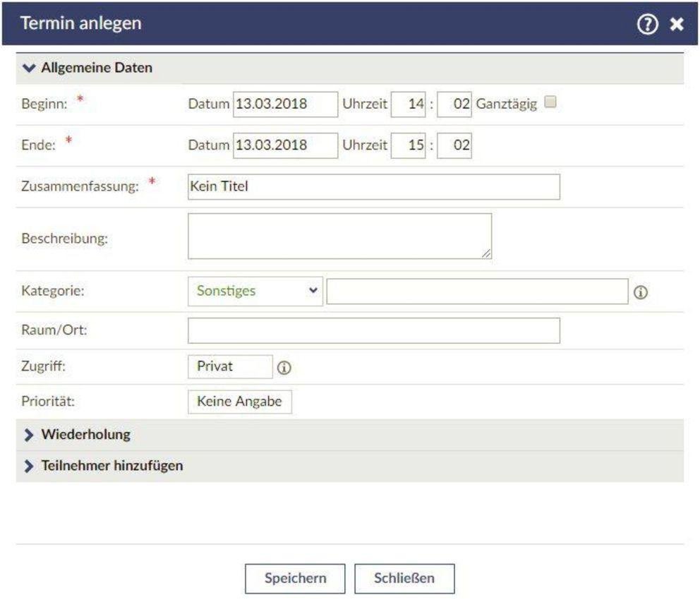Enable the Ganztägig checkbox
Screen dimensions: 700x612
pyautogui.click(x=550, y=102)
